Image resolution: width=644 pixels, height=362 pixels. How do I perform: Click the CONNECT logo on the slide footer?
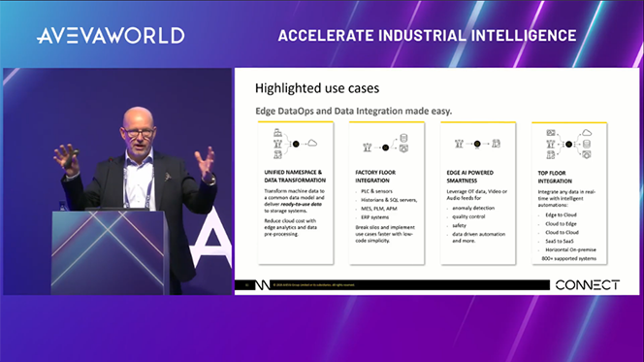coord(588,285)
